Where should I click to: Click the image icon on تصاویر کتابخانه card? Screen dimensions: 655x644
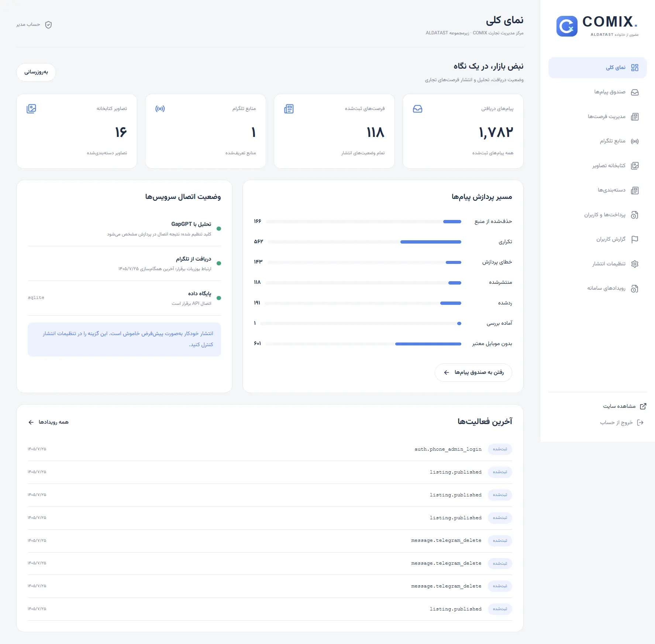coord(31,109)
